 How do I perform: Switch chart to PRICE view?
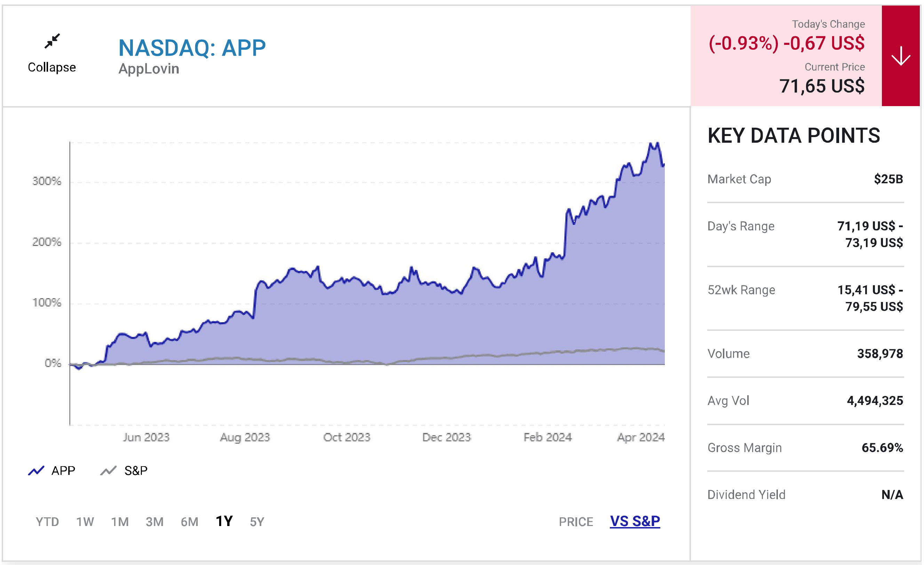point(576,522)
